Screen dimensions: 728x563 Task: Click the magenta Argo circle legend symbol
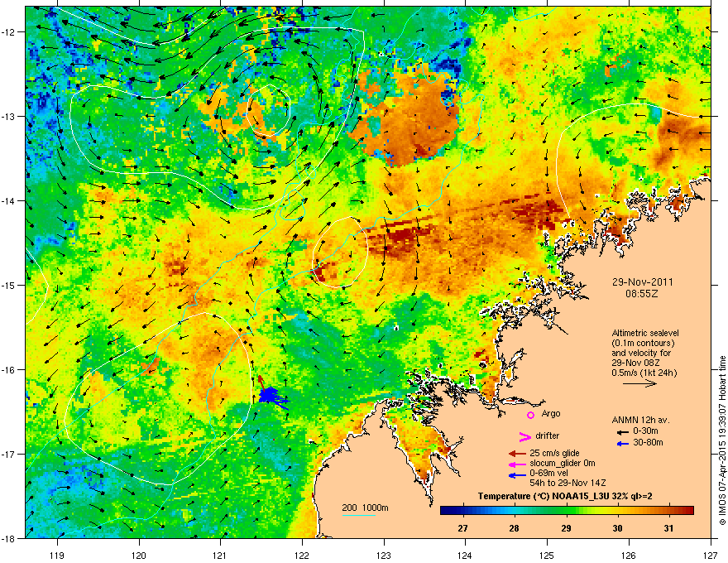tap(530, 415)
